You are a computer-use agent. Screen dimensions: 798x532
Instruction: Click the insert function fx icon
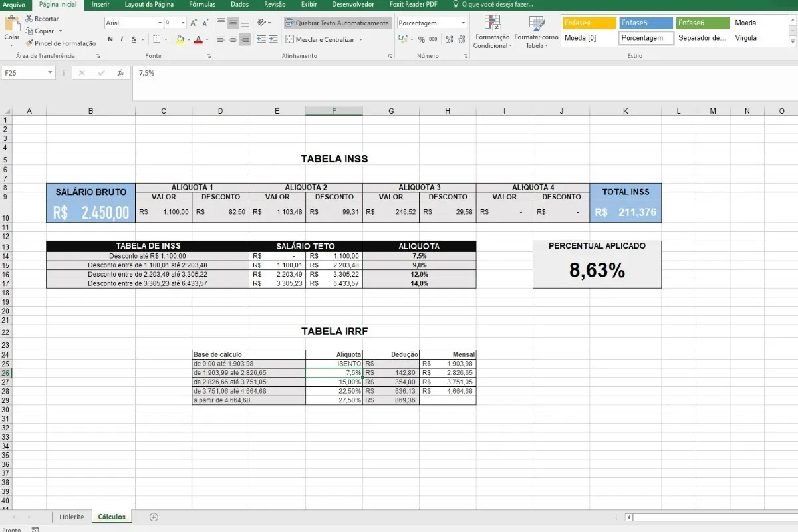pyautogui.click(x=120, y=73)
